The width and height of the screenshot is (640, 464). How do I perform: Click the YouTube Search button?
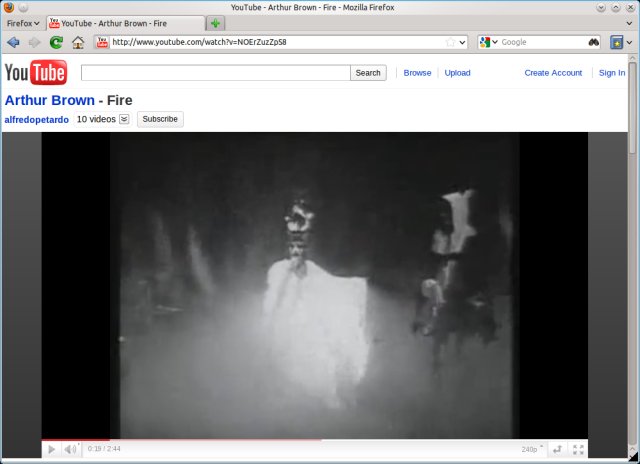pyautogui.click(x=368, y=73)
